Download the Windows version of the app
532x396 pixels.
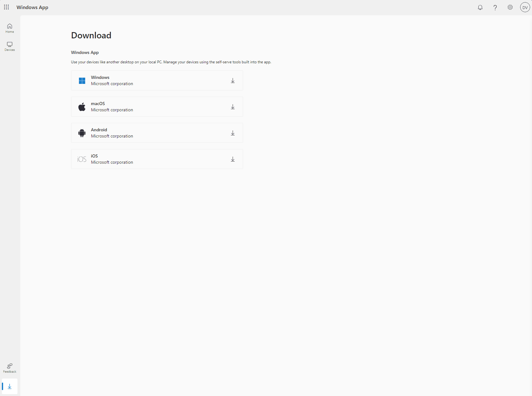(232, 81)
